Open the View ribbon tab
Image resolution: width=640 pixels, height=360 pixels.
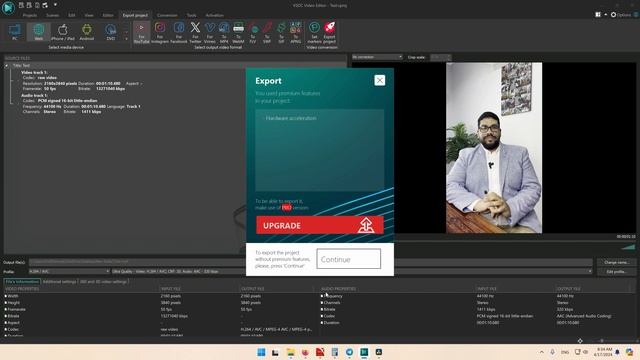coord(89,15)
